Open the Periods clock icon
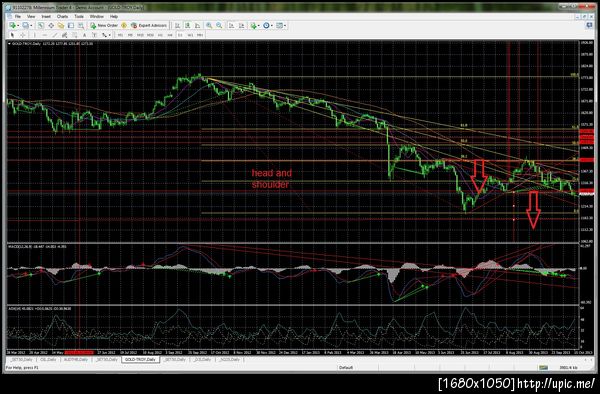The width and height of the screenshot is (600, 394). click(266, 25)
